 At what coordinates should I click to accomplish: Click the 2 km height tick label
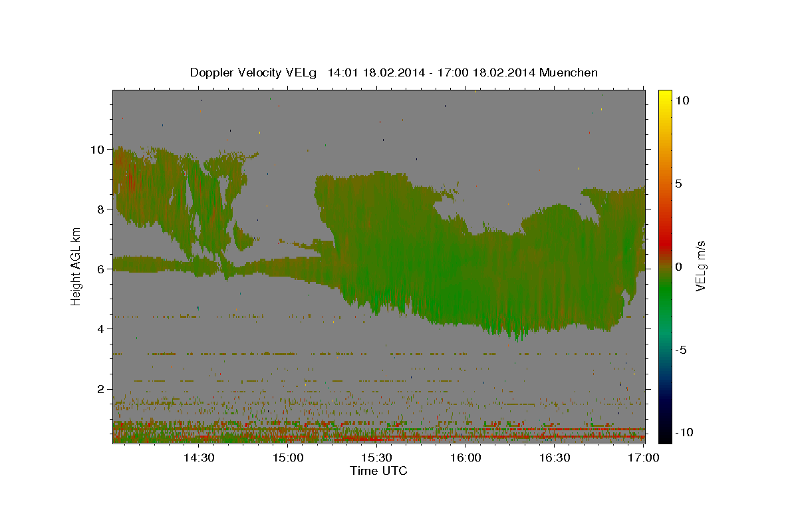tap(101, 389)
